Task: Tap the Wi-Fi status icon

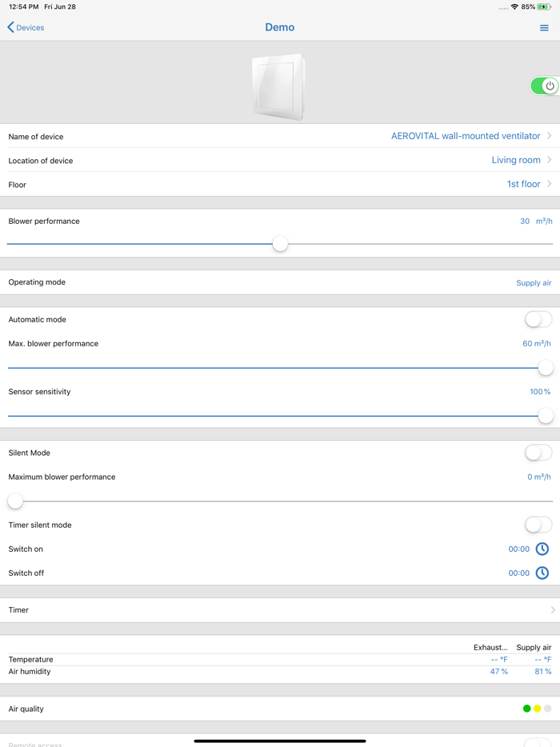Action: (514, 6)
